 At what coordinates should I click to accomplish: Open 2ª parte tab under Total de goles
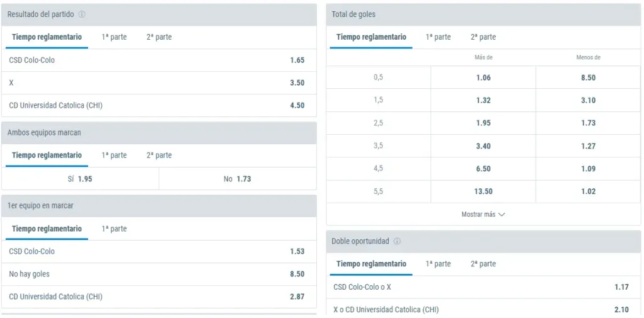click(x=483, y=37)
